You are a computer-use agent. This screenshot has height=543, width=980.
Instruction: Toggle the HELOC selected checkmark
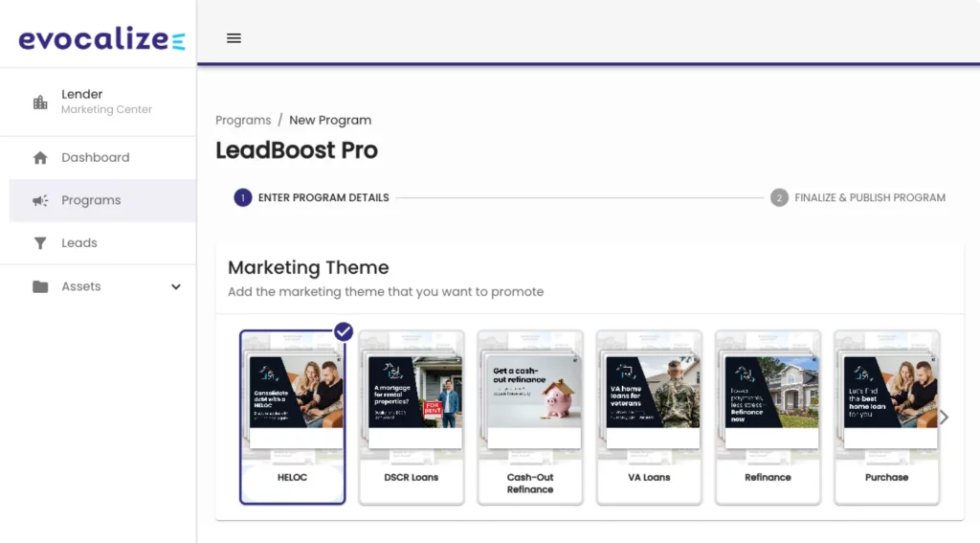[344, 331]
